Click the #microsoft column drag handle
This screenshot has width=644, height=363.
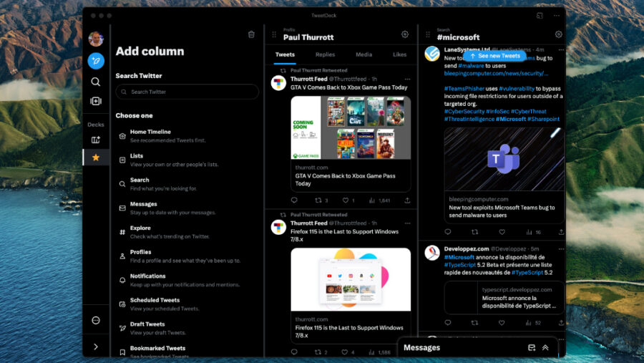pyautogui.click(x=428, y=34)
